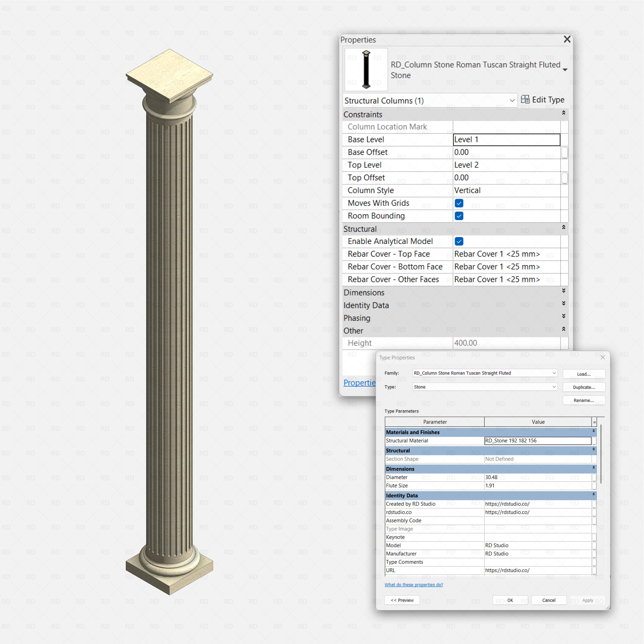This screenshot has width=644, height=644.
Task: Click the association button beside Top Offset
Action: coord(565,178)
